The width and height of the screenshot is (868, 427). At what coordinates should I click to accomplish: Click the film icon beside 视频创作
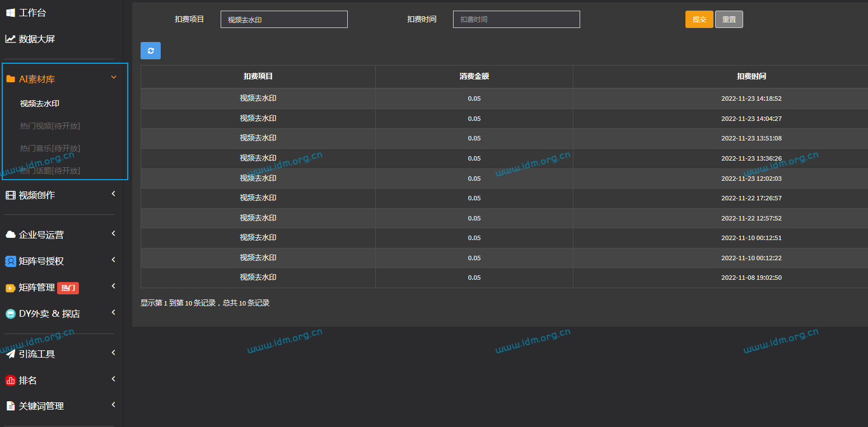pos(11,195)
